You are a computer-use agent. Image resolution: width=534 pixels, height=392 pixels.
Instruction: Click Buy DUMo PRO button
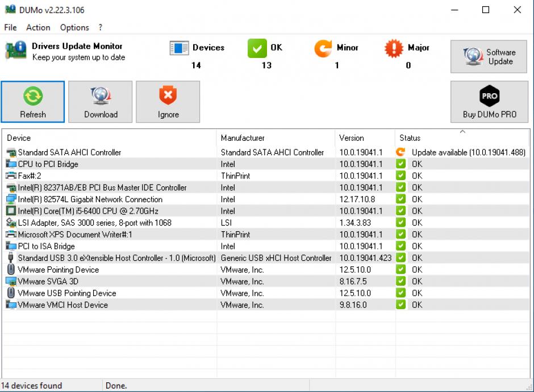point(489,102)
